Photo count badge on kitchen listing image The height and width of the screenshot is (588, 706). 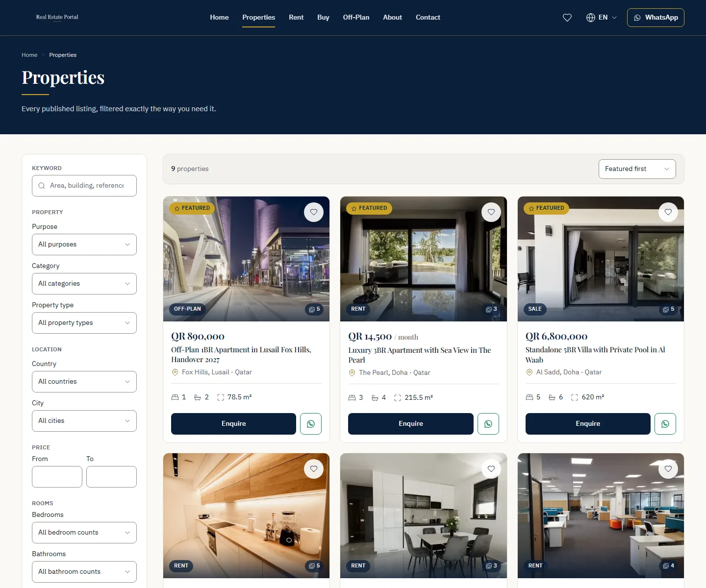tap(314, 566)
